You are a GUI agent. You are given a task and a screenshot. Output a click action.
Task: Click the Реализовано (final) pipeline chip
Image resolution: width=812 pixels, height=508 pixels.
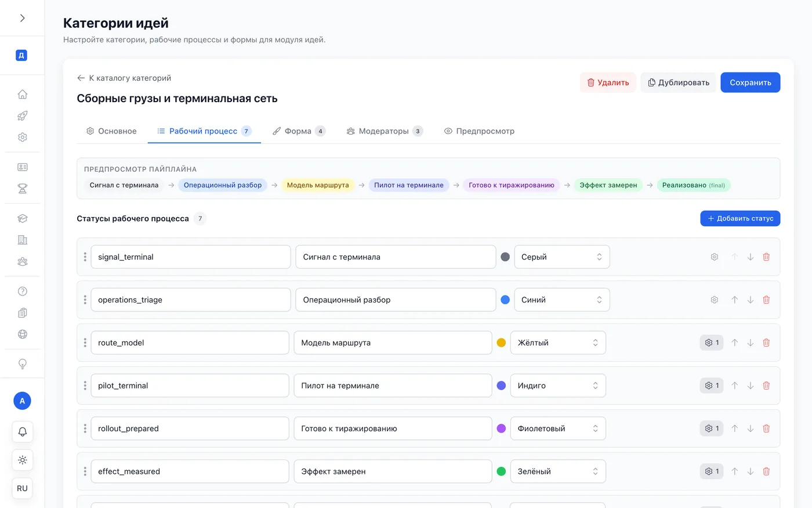pyautogui.click(x=694, y=185)
